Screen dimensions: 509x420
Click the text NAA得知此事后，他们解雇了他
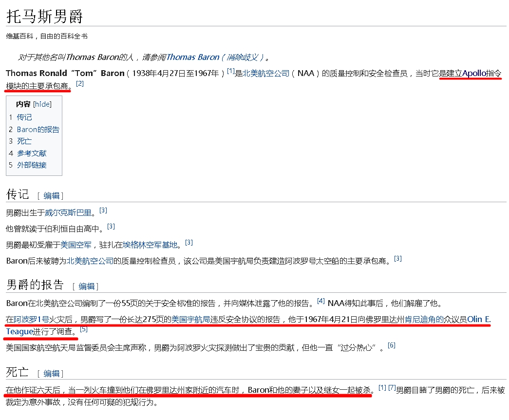[385, 304]
